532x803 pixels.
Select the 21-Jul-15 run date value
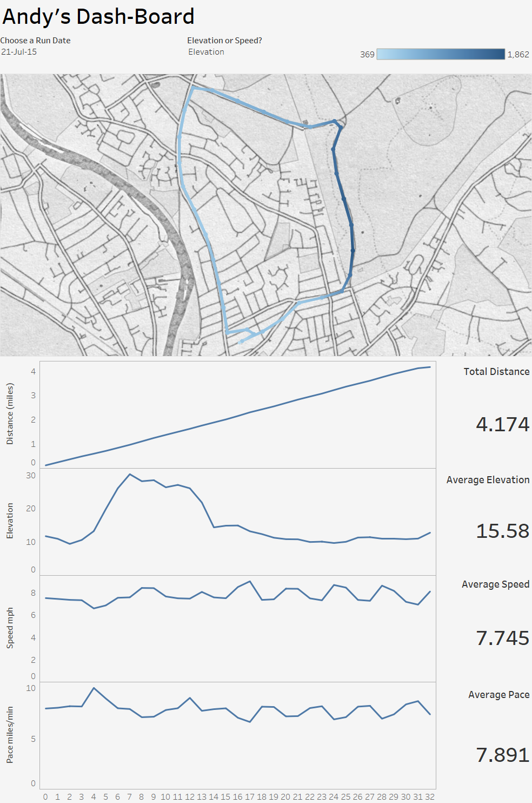click(19, 52)
